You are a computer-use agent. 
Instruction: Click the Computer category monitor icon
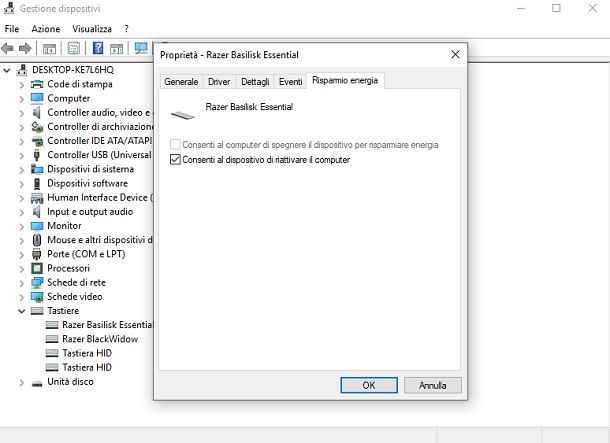coord(37,98)
